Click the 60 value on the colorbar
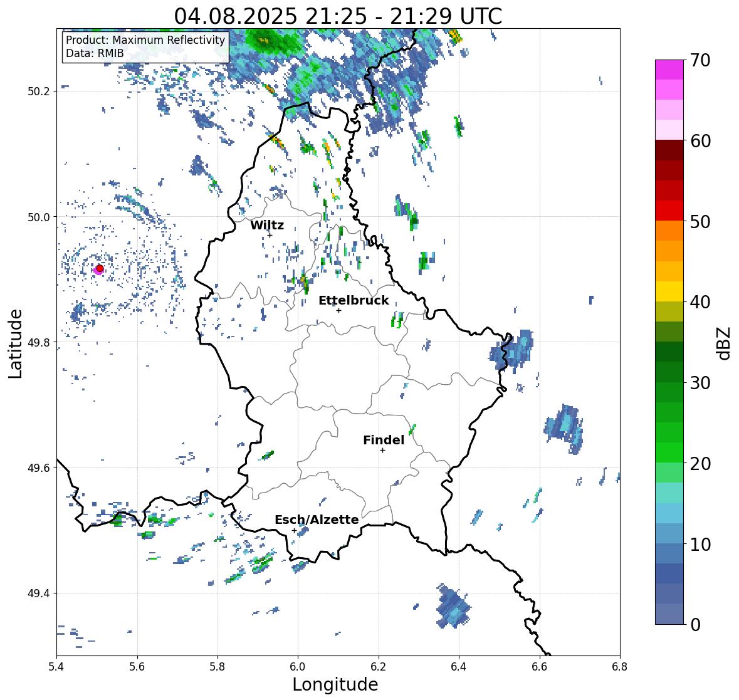This screenshot has width=739, height=700. click(700, 141)
